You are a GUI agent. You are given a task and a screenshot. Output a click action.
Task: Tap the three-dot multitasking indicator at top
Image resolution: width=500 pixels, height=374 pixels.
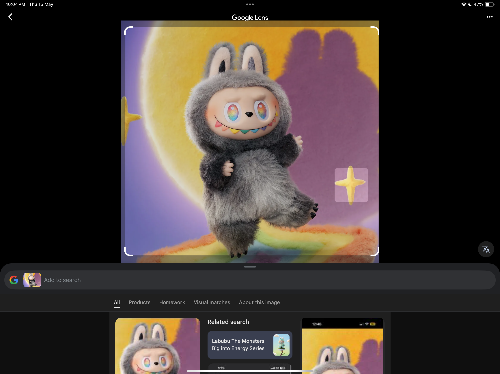pyautogui.click(x=250, y=5)
